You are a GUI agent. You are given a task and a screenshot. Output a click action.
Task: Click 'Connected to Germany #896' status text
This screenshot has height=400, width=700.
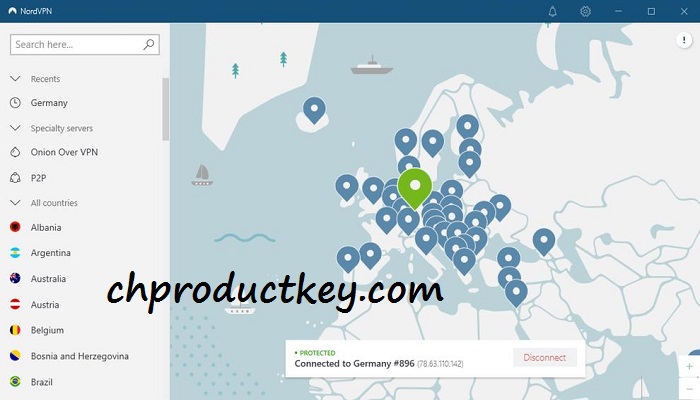pyautogui.click(x=354, y=363)
